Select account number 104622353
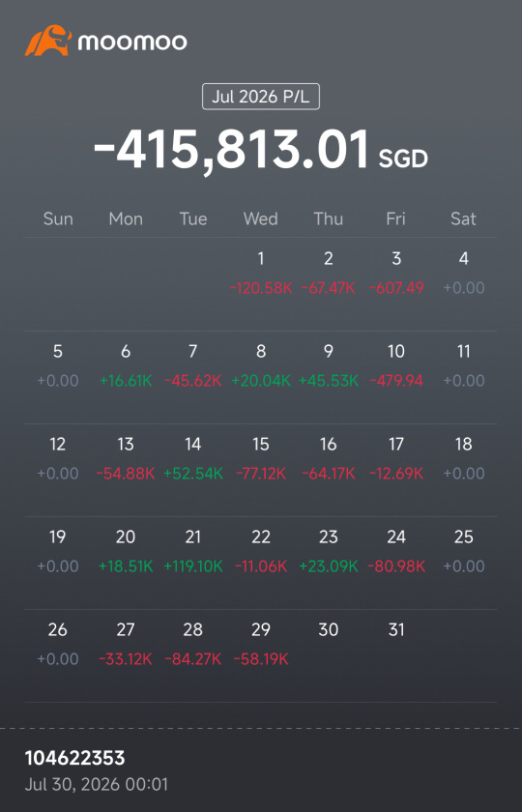Image resolution: width=522 pixels, height=812 pixels. [x=75, y=758]
